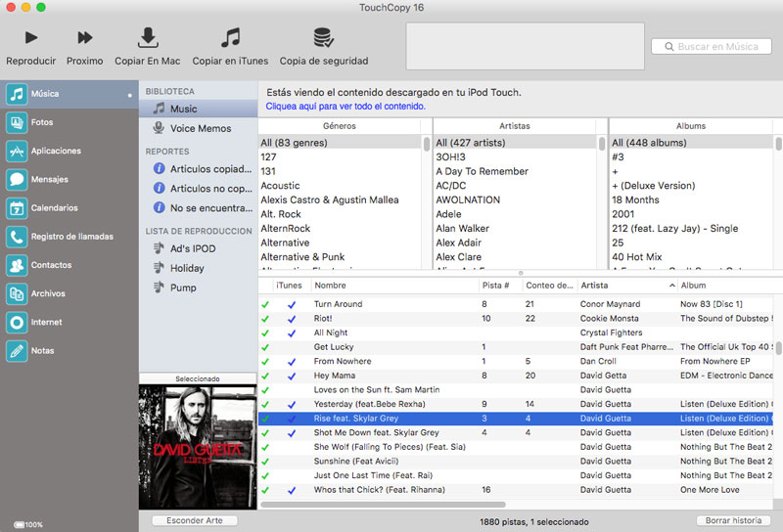The image size is (783, 532).
Task: Click the Copiar en iTunes note icon
Action: click(230, 38)
